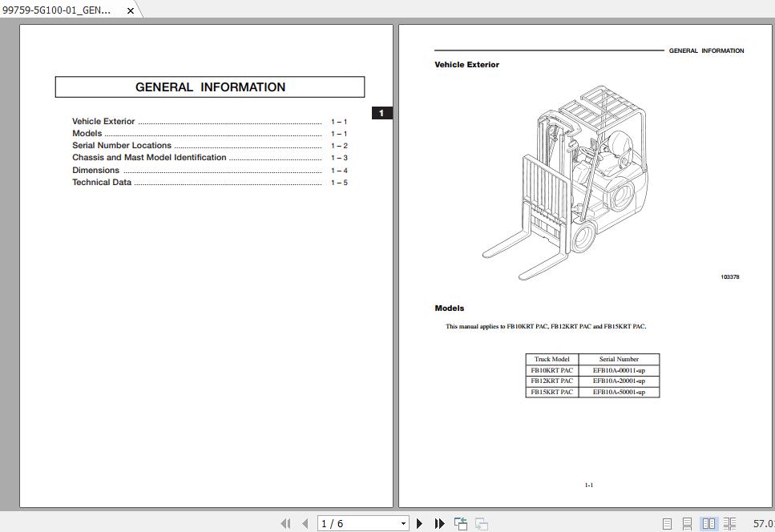The height and width of the screenshot is (532, 775).
Task: Select the 99759-5G100-01_GEN document tab
Action: (56, 11)
